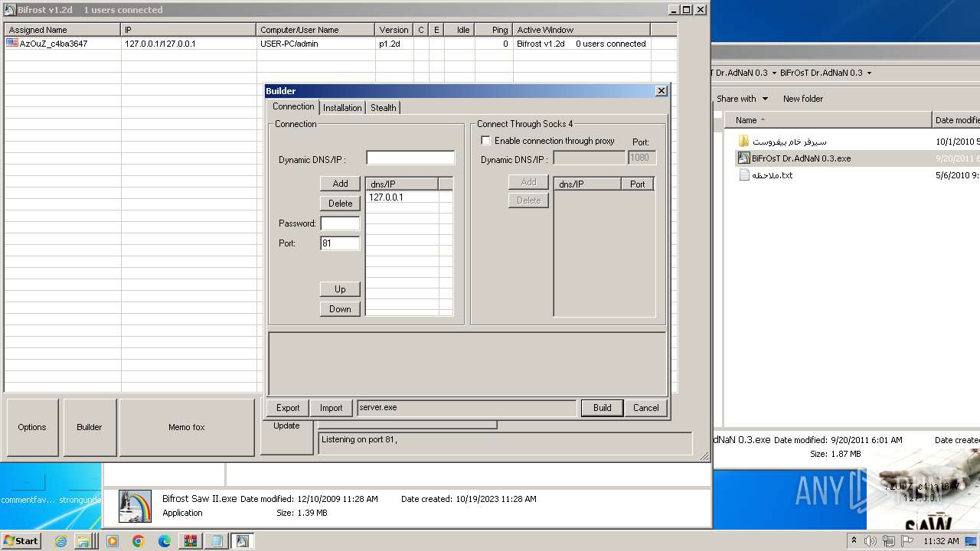Open the Action Center flag tray icon

pos(907,541)
